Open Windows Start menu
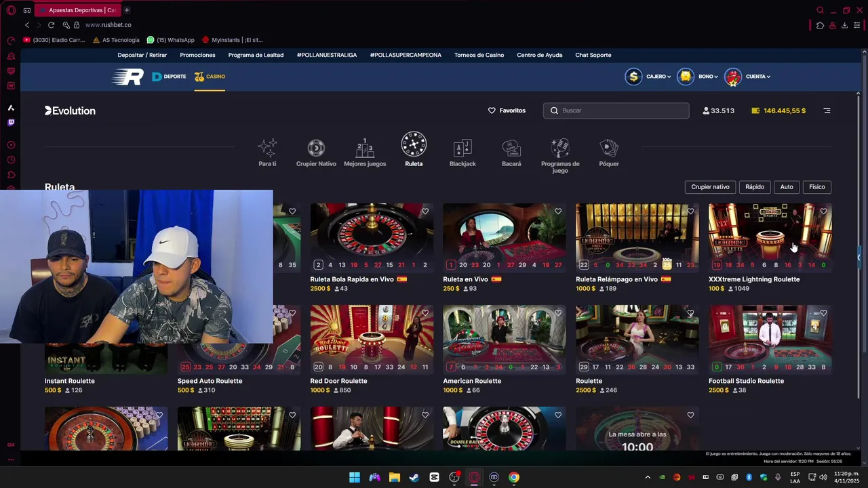Image resolution: width=868 pixels, height=488 pixels. pos(355,477)
